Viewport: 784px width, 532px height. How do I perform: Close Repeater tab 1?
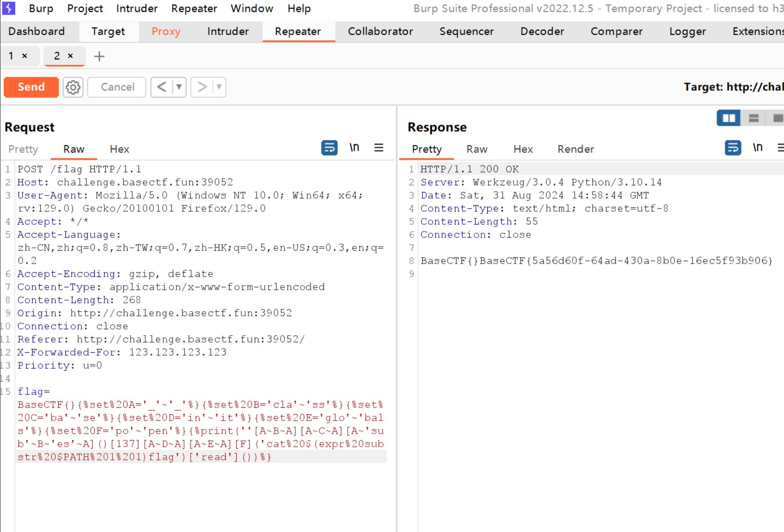tap(25, 56)
